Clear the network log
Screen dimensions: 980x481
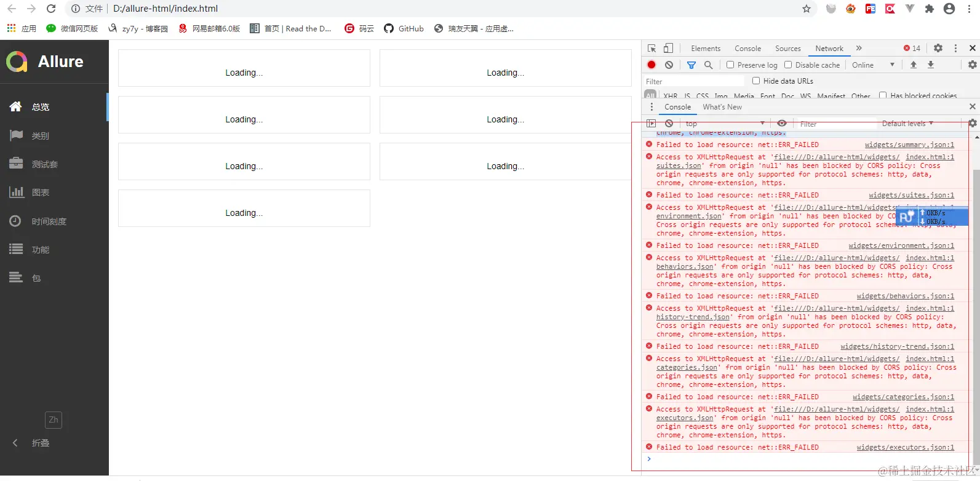[669, 65]
